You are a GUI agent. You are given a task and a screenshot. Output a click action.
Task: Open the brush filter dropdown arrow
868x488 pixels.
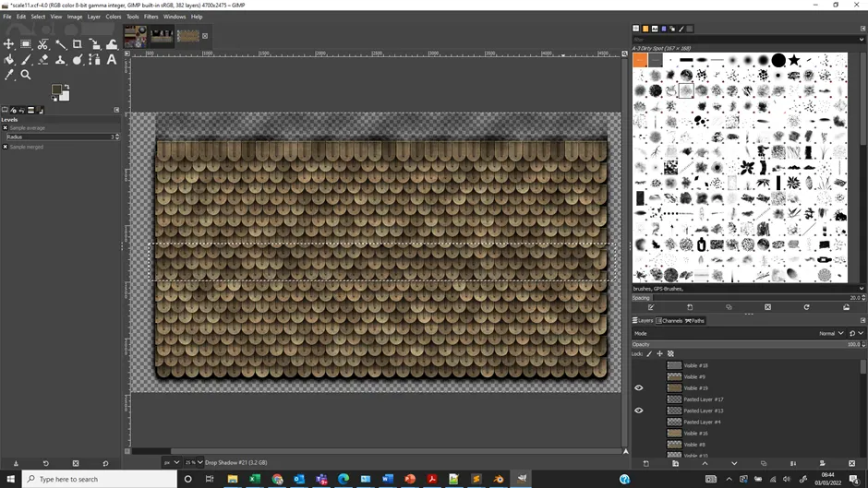tap(861, 40)
